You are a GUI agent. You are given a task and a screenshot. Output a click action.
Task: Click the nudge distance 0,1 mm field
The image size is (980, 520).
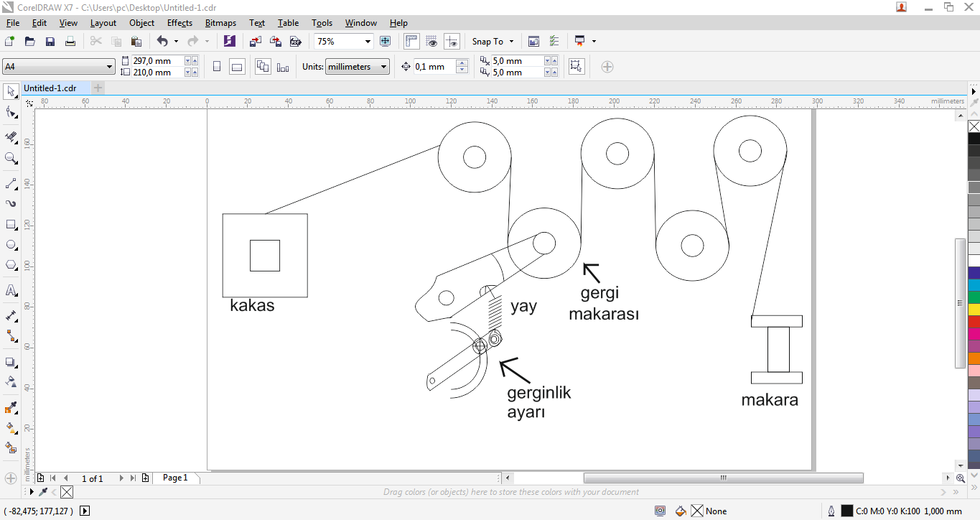click(434, 67)
